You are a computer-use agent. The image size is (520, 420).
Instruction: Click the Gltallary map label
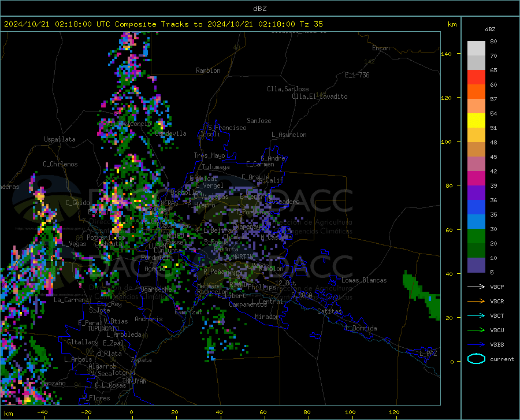[x=83, y=342]
